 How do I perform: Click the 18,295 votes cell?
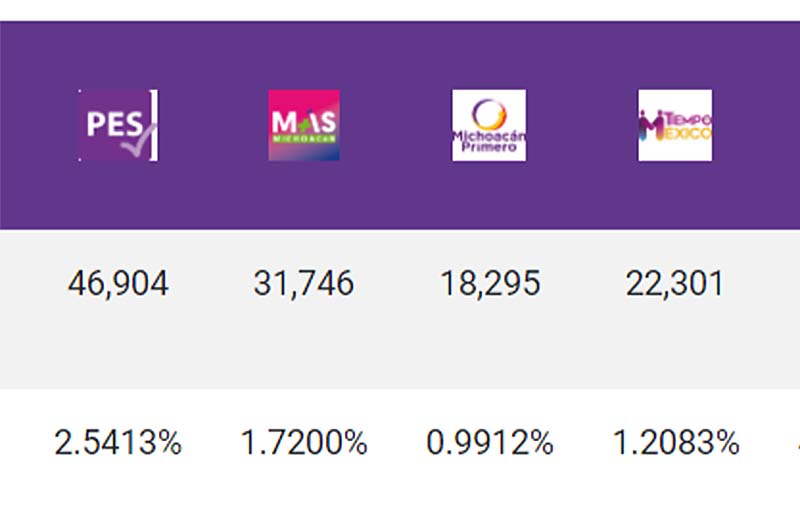(490, 284)
